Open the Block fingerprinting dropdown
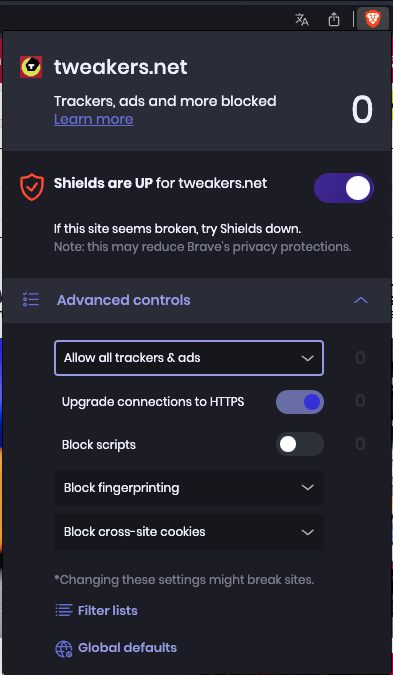393x675 pixels. (189, 488)
